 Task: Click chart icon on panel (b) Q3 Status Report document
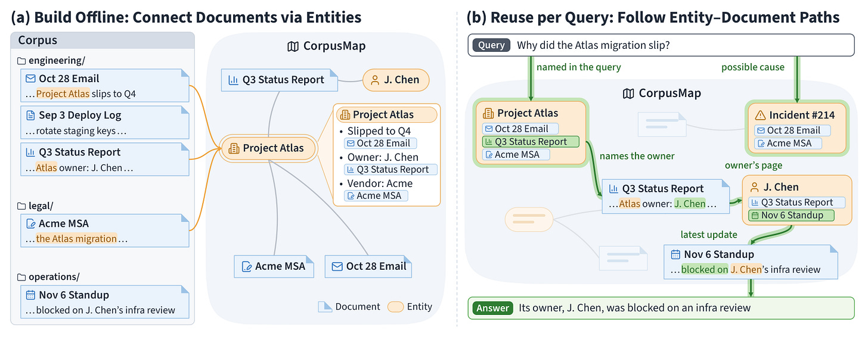[x=613, y=189]
